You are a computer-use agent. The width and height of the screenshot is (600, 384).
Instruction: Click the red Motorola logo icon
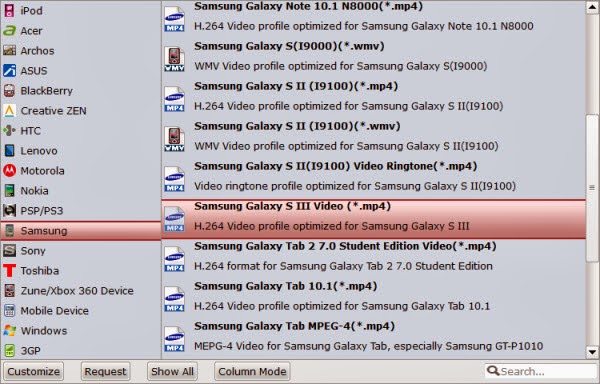point(9,171)
